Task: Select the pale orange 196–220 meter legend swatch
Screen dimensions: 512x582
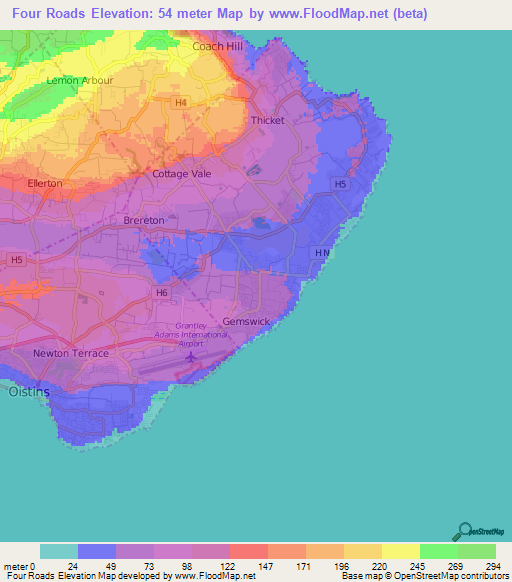Action: pos(363,551)
